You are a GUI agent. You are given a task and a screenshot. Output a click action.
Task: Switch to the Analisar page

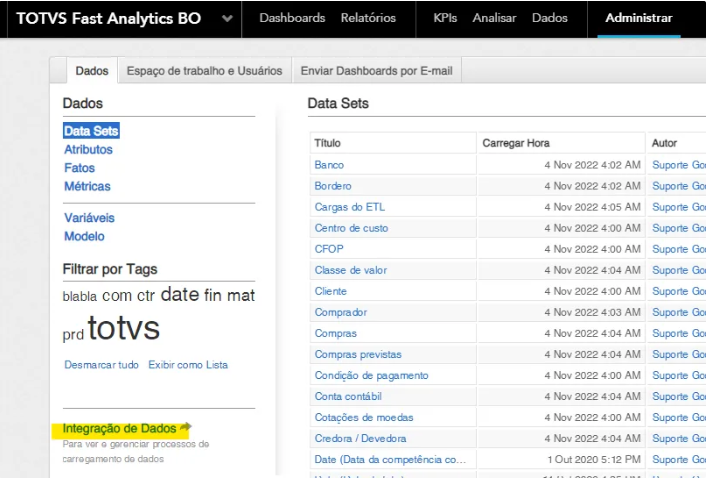[x=494, y=18]
